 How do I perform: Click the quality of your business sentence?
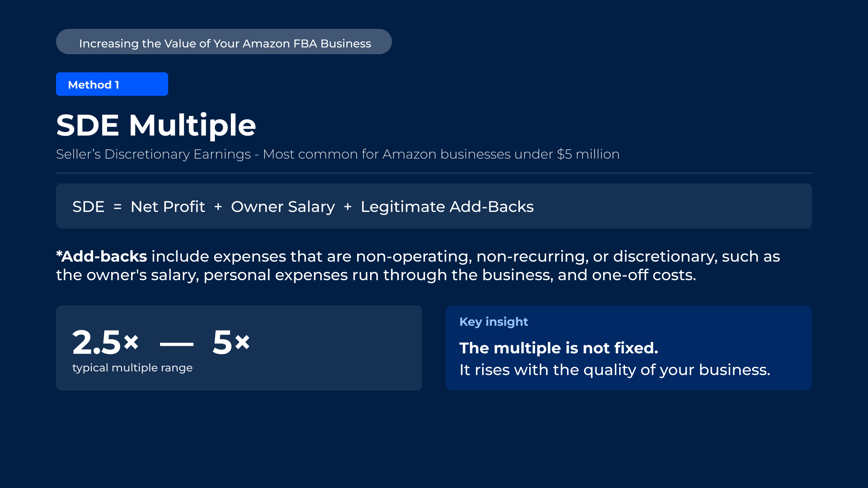click(x=615, y=370)
